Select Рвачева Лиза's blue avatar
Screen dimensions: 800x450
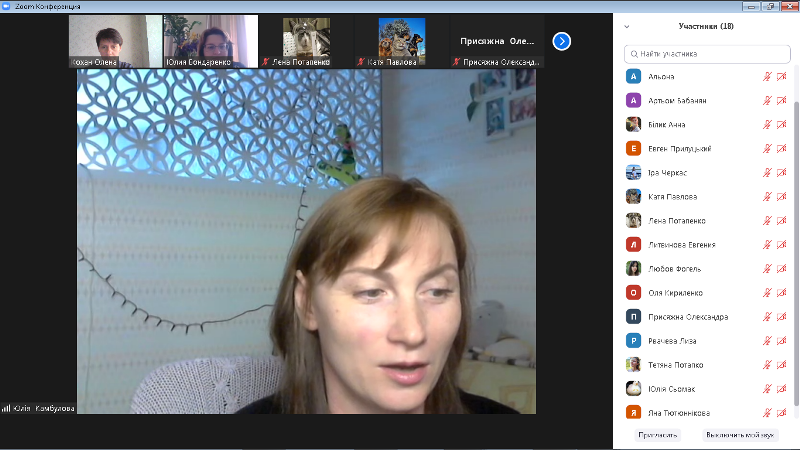pos(633,340)
